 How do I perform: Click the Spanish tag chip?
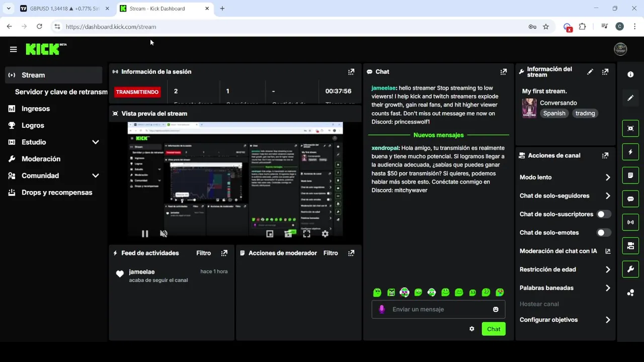(554, 114)
